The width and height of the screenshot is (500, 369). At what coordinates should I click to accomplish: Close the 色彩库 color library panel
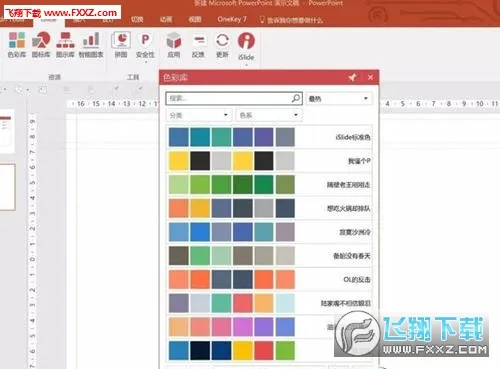tap(370, 77)
